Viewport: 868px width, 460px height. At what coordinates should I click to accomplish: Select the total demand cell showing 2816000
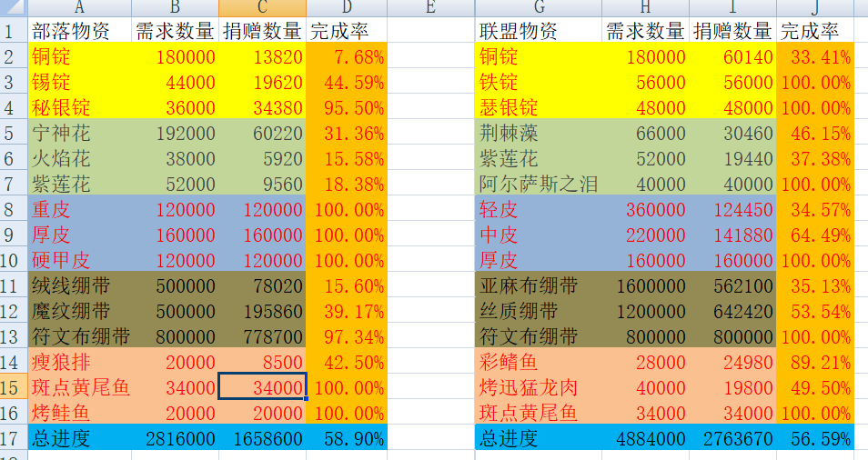pyautogui.click(x=175, y=438)
